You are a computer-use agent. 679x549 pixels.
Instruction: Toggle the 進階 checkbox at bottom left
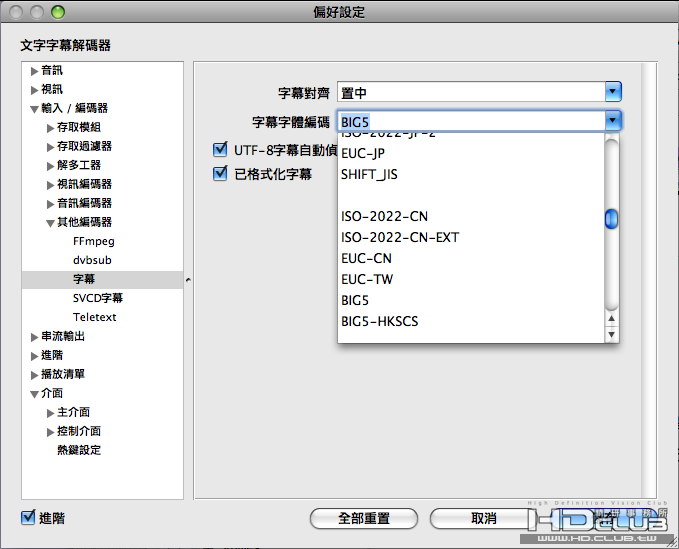(x=28, y=517)
